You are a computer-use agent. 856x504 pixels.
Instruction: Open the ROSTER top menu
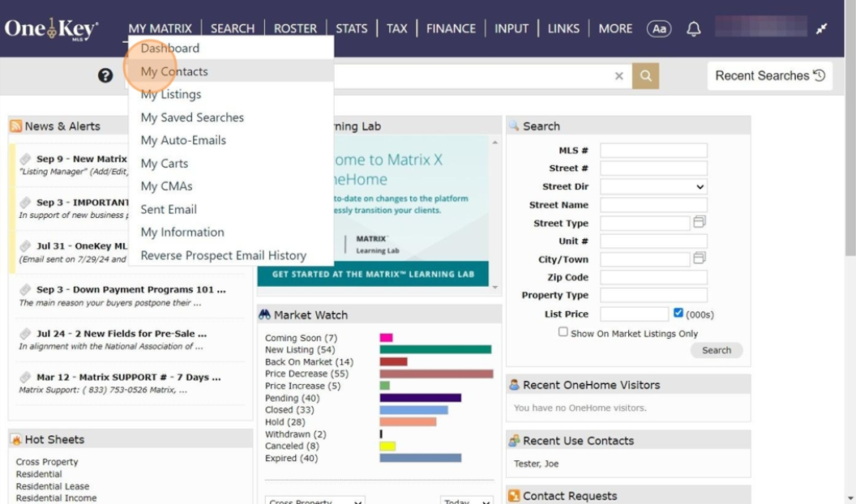click(x=295, y=28)
